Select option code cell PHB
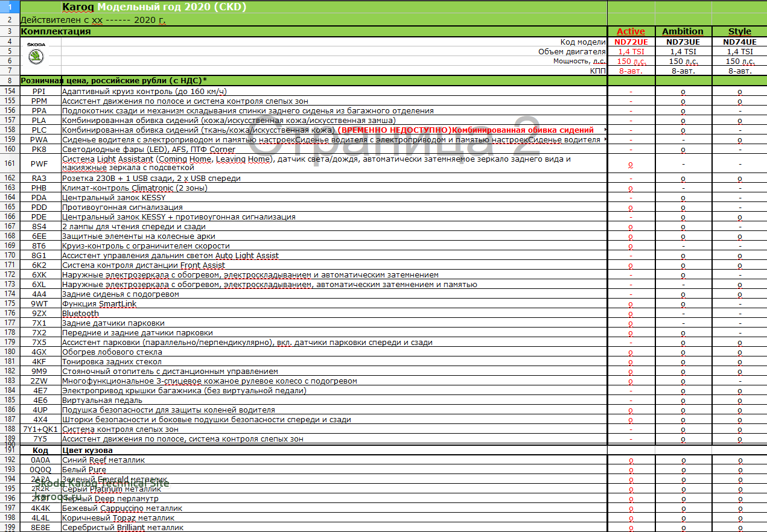This screenshot has height=532, width=767. coord(39,188)
